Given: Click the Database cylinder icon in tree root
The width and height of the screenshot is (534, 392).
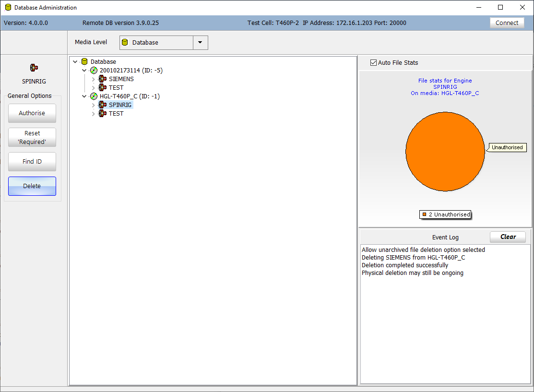Looking at the screenshot, I should (x=84, y=61).
